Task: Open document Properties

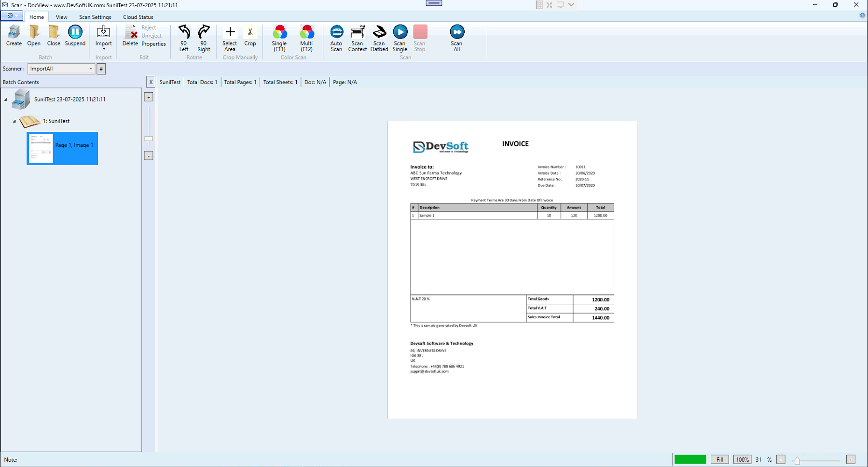Action: pyautogui.click(x=153, y=43)
